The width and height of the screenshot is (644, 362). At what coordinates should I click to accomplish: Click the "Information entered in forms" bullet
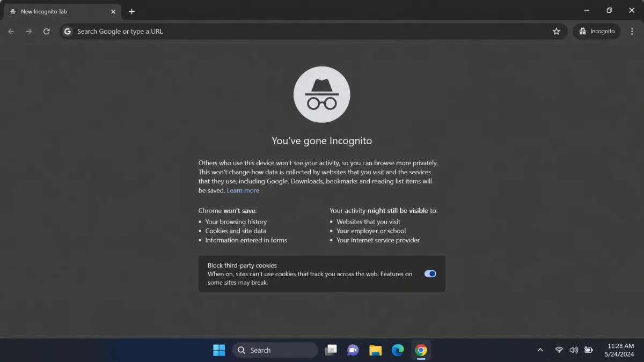pos(246,240)
